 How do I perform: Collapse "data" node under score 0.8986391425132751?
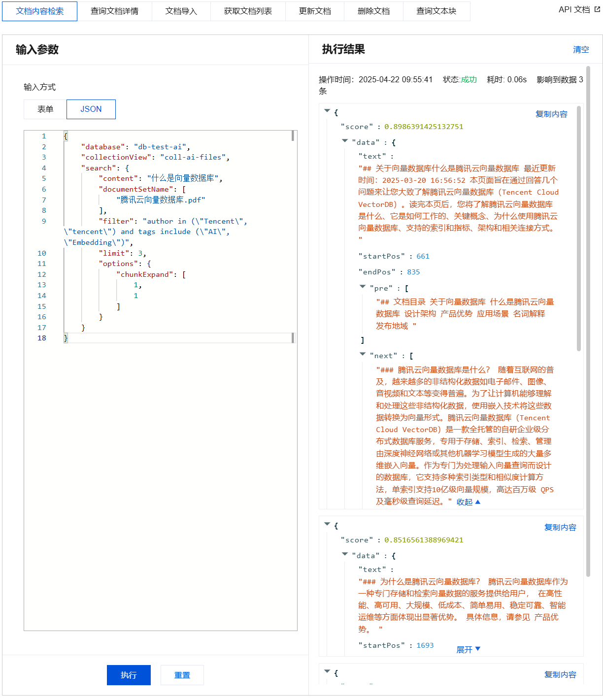(x=345, y=141)
